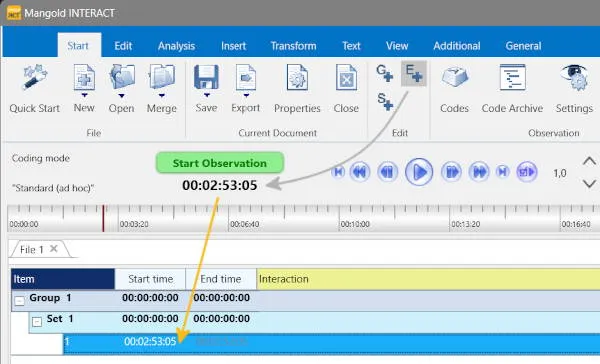Step one frame backward
Screen dimensions: 600x364
pos(387,172)
